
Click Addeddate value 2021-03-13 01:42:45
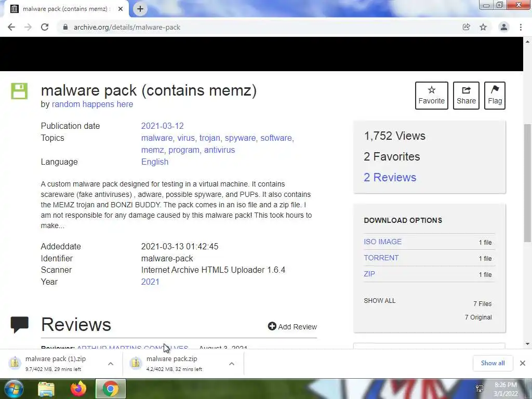tap(180, 246)
